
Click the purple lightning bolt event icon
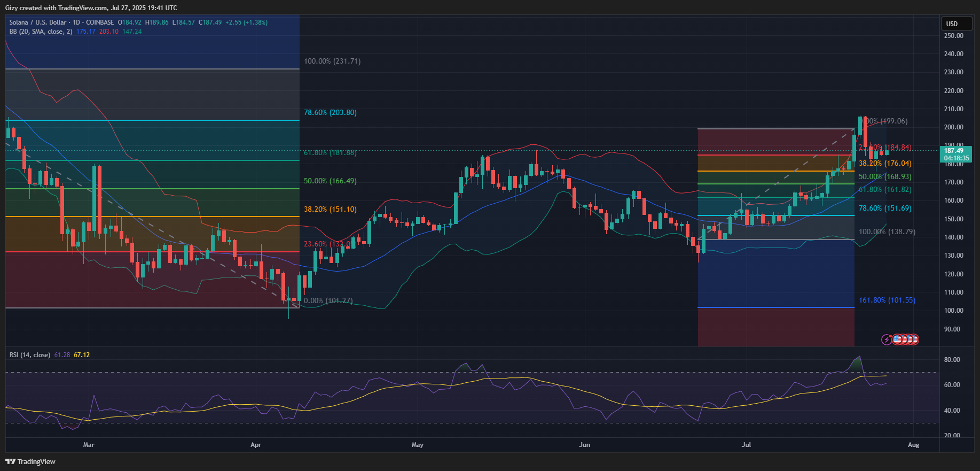886,339
